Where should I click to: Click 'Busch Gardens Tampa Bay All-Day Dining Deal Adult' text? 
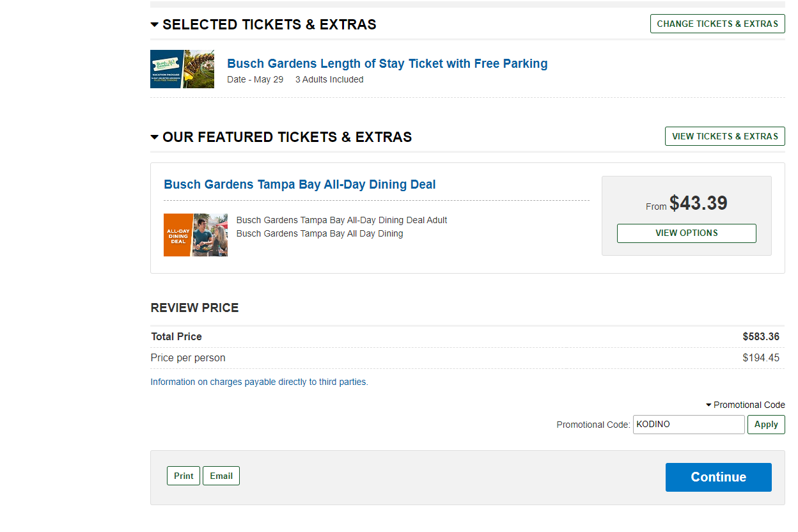[342, 221]
